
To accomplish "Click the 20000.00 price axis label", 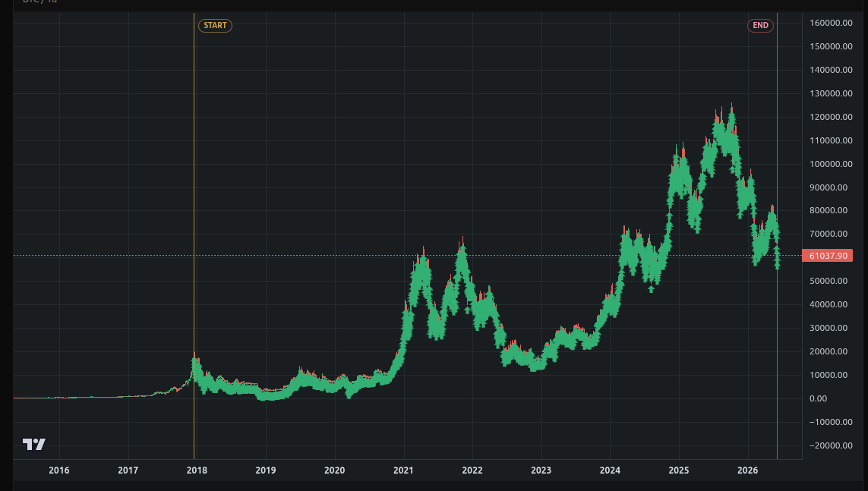I will (829, 351).
